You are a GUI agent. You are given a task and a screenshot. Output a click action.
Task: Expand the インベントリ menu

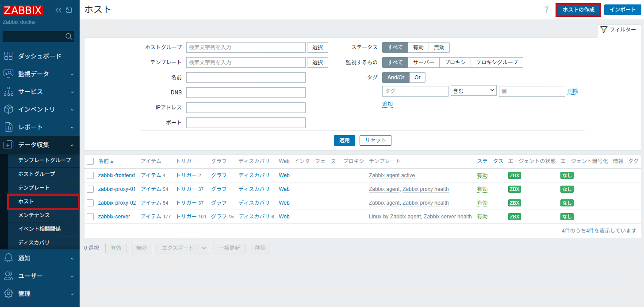(x=40, y=109)
